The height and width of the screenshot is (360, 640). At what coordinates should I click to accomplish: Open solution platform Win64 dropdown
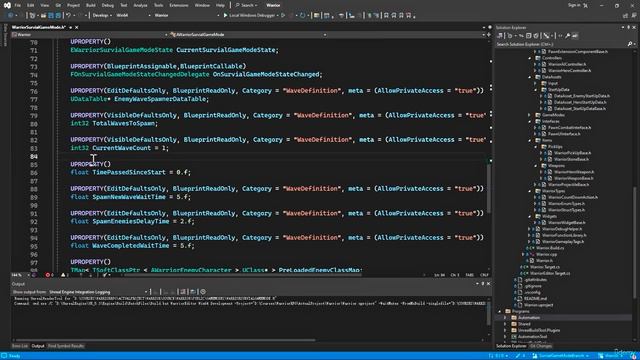click(x=133, y=15)
